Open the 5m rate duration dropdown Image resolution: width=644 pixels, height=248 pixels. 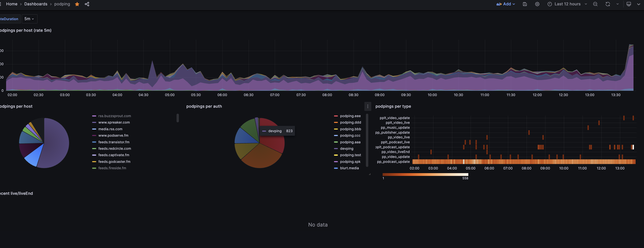[x=29, y=19]
